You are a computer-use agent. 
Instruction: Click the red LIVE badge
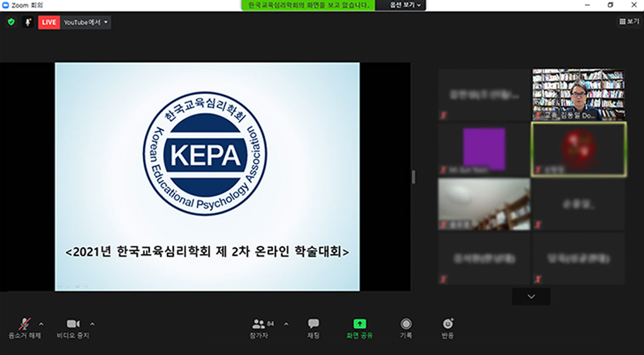click(x=48, y=21)
